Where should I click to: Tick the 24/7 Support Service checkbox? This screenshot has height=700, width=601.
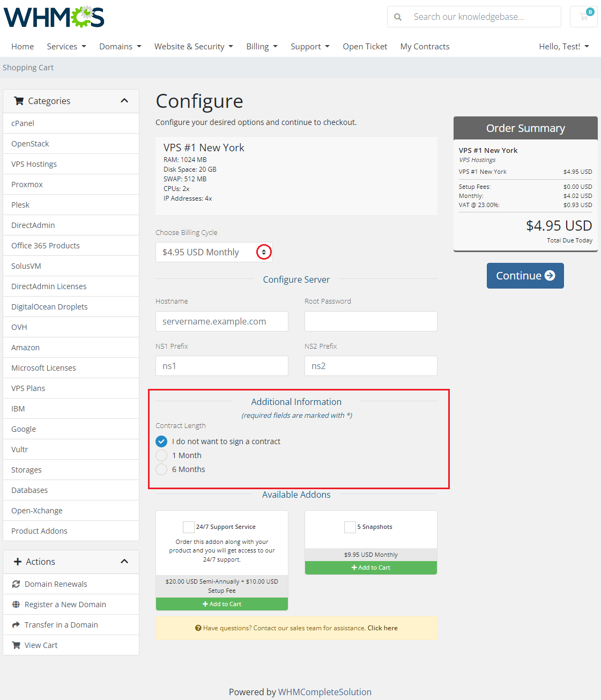[x=189, y=527]
